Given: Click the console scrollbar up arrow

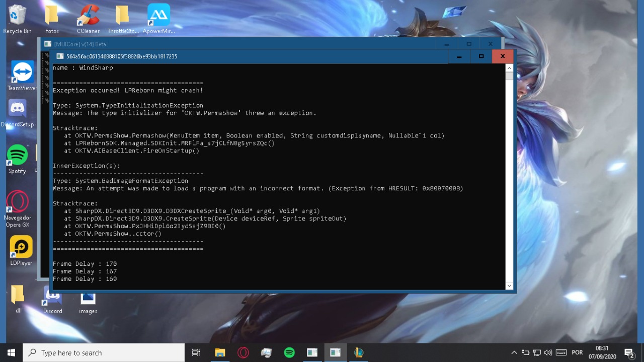Looking at the screenshot, I should (509, 68).
